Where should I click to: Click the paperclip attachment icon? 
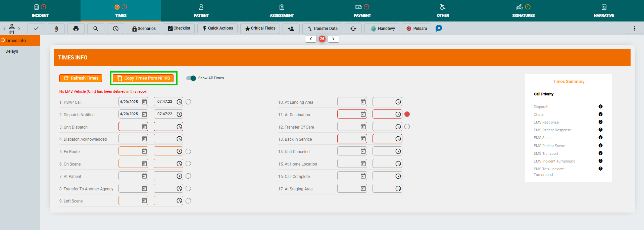(56, 29)
